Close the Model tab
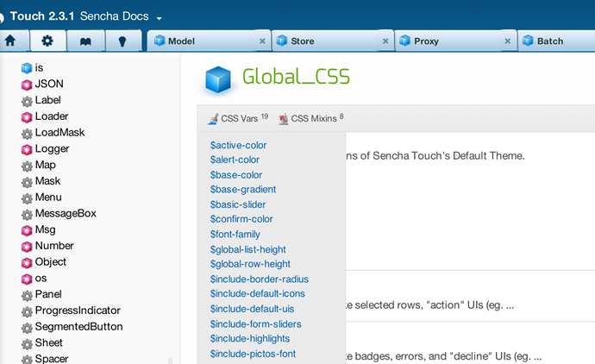The width and height of the screenshot is (595, 364). click(x=262, y=41)
